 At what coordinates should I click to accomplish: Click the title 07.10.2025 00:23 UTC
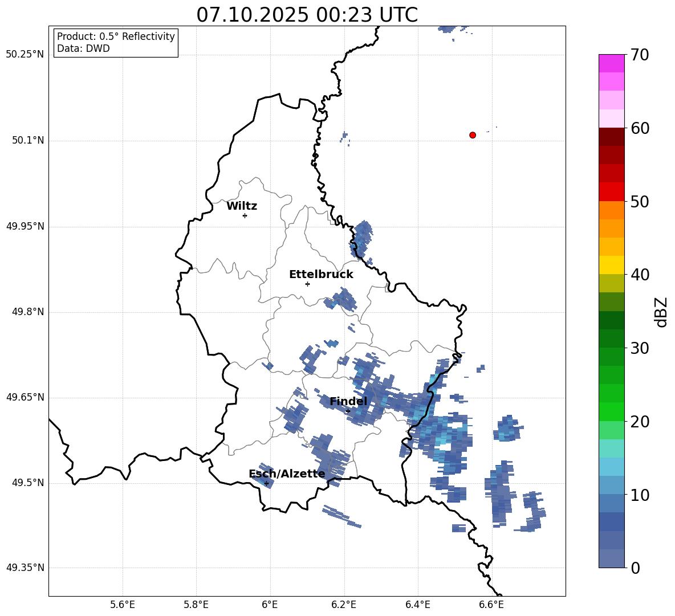pyautogui.click(x=307, y=15)
